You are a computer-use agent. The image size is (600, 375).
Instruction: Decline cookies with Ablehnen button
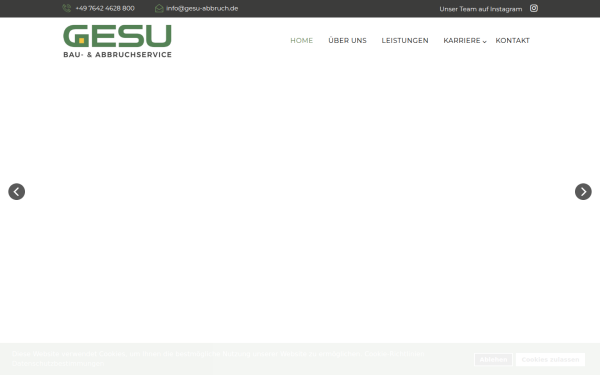point(493,360)
